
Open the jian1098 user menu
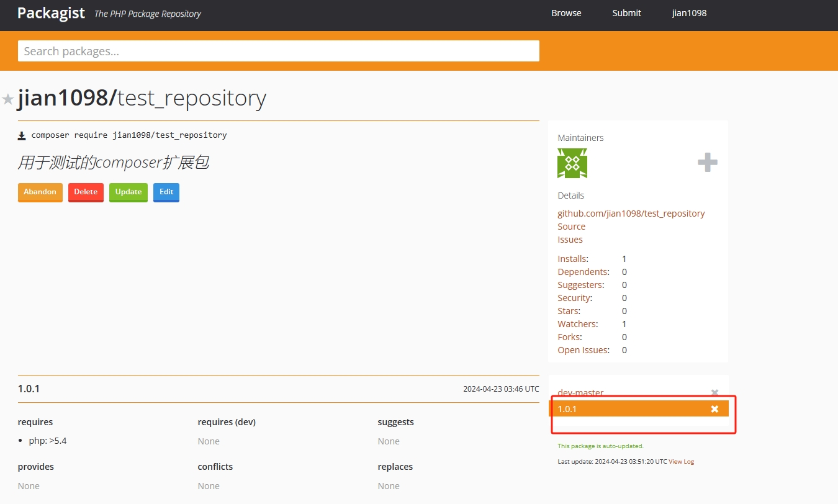pos(689,13)
